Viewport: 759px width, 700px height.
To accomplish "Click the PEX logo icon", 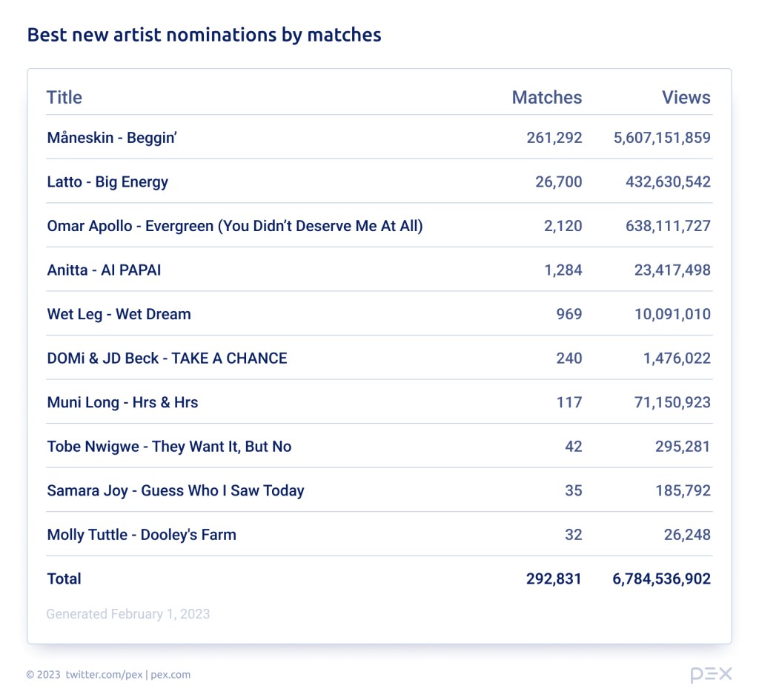I will 711,674.
